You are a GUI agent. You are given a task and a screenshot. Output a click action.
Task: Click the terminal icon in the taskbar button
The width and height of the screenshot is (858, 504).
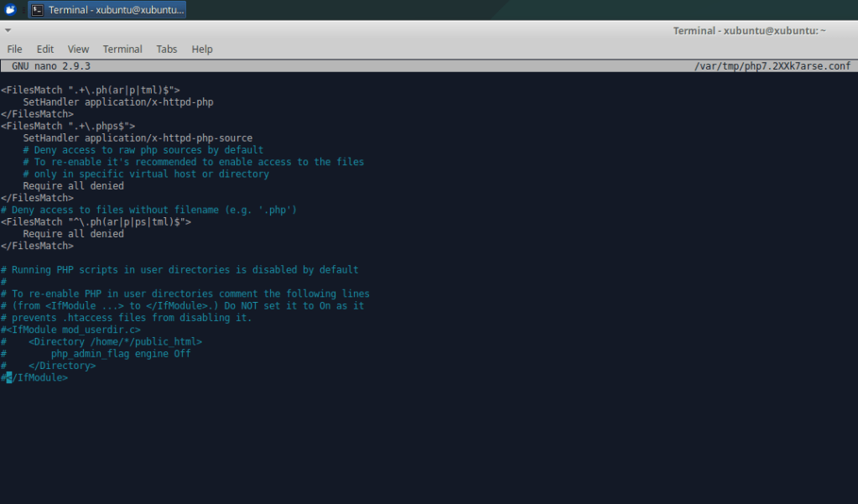pyautogui.click(x=39, y=10)
